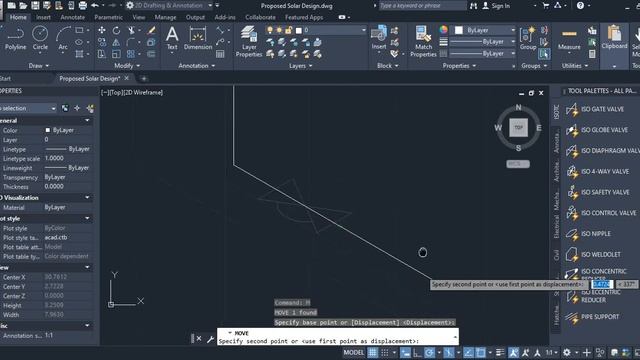Toggle the drawing grid display in status bar
This screenshot has height=360, width=640.
click(x=372, y=352)
